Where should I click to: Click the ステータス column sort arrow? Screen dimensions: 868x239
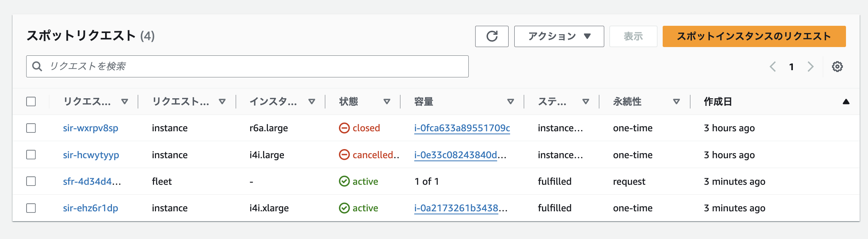[586, 102]
